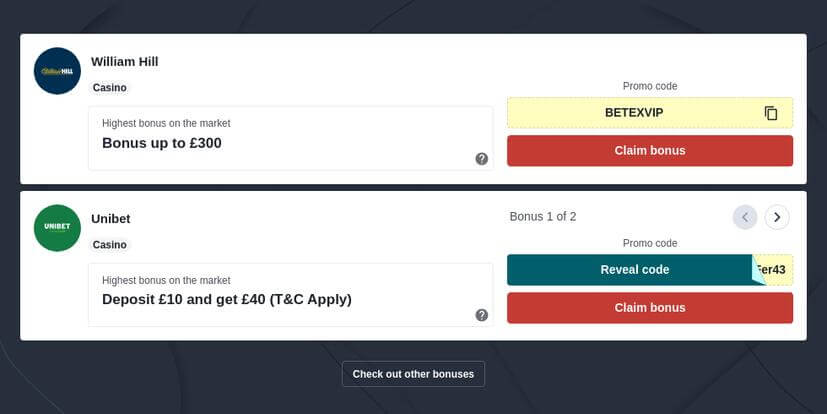
Task: Go to previous Unibet bonus arrow
Action: (x=745, y=217)
